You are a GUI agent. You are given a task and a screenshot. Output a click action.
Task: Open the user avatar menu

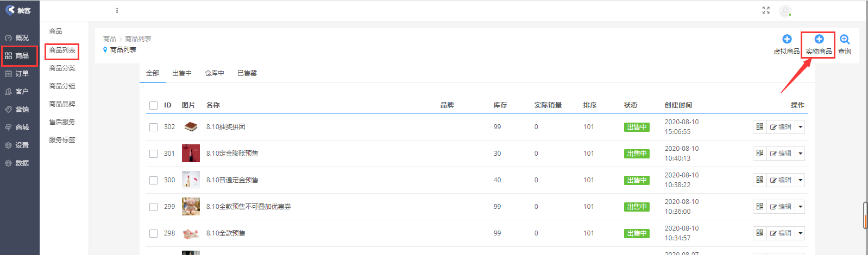(x=785, y=11)
